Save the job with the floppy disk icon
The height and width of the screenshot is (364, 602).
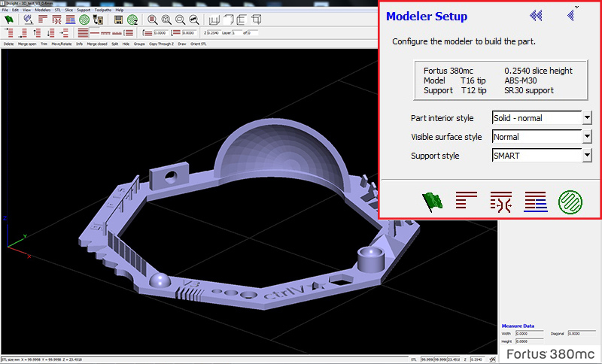(x=118, y=20)
